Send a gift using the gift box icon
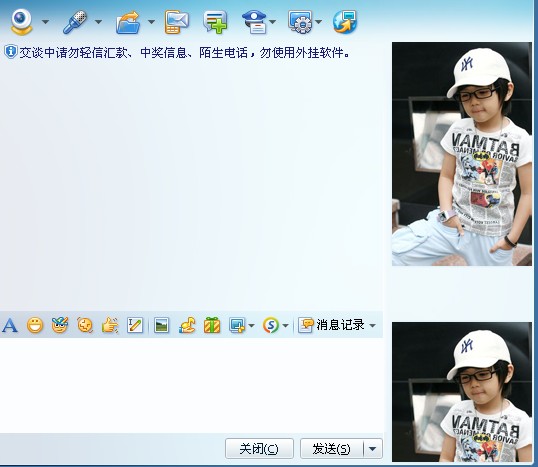This screenshot has width=538, height=467. coord(212,325)
